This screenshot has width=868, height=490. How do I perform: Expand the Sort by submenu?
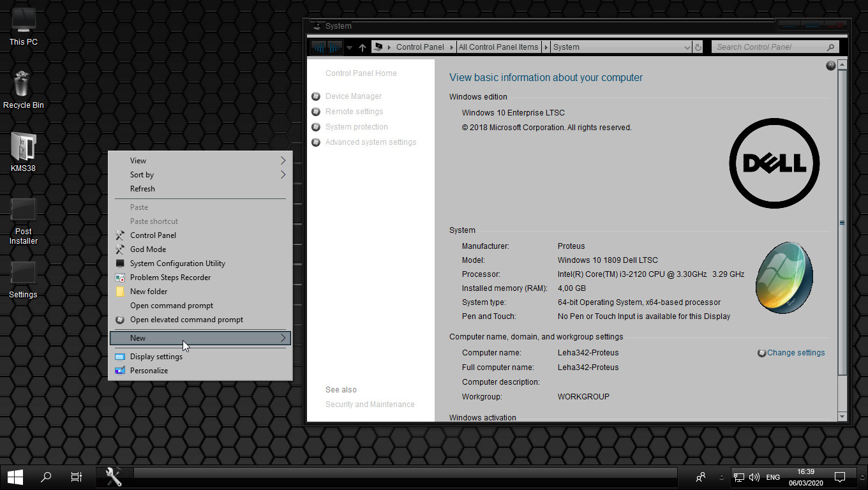click(x=283, y=175)
